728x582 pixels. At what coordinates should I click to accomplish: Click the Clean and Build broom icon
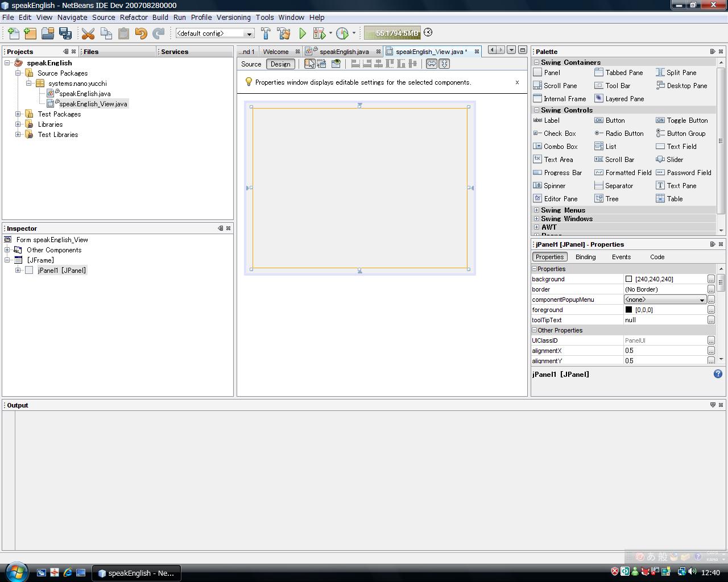(x=283, y=34)
